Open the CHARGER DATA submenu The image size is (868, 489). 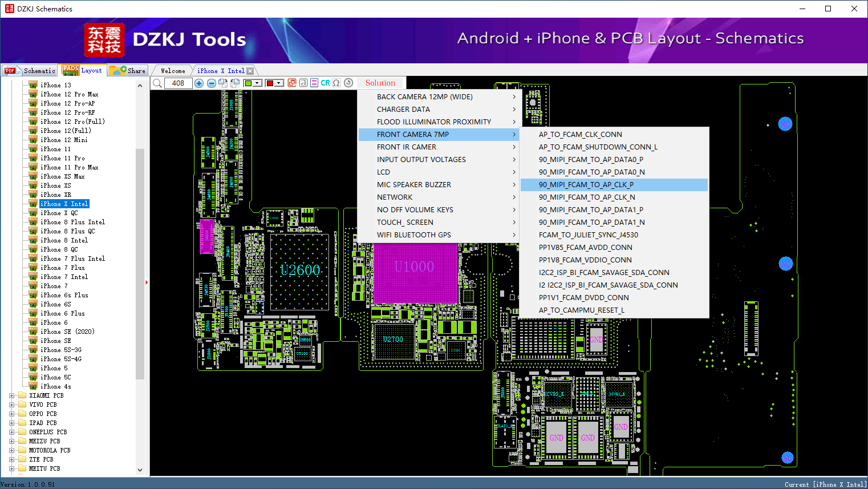tap(439, 110)
